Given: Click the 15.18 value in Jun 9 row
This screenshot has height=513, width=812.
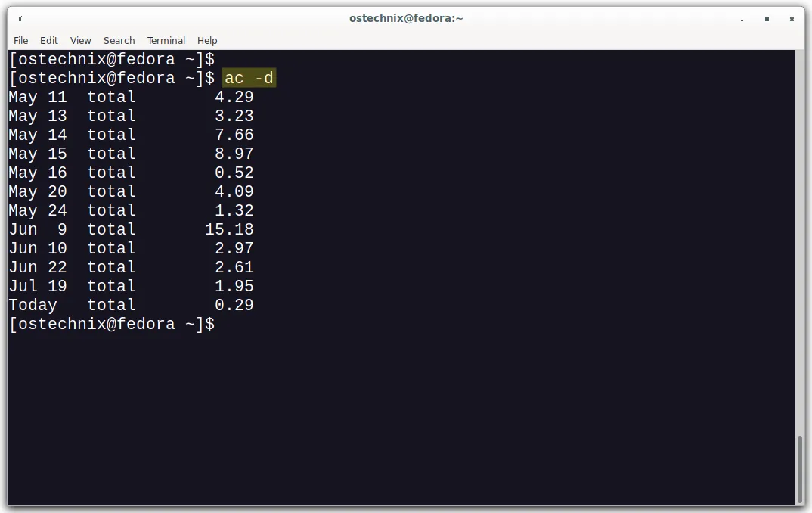Looking at the screenshot, I should tap(229, 229).
